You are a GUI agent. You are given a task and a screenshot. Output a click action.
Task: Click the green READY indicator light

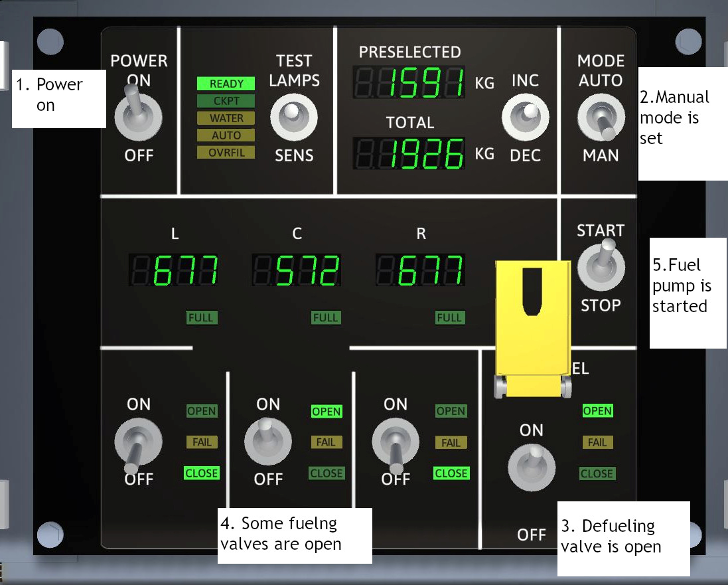[x=226, y=84]
